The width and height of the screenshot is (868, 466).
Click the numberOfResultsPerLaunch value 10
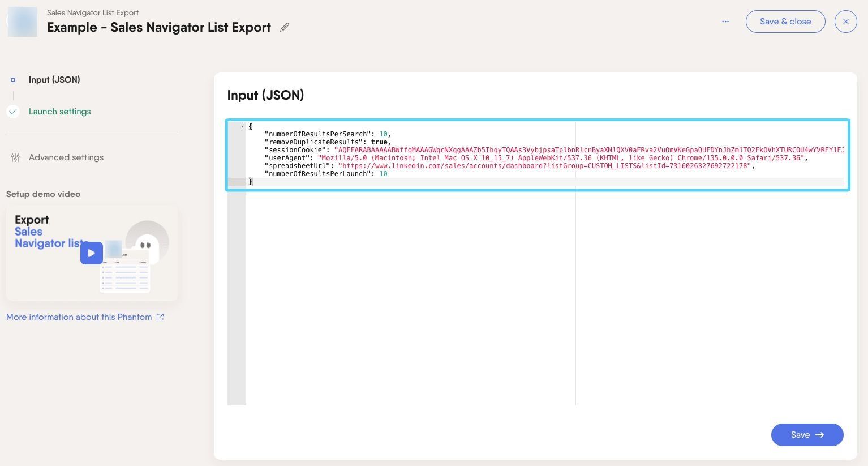pos(383,174)
